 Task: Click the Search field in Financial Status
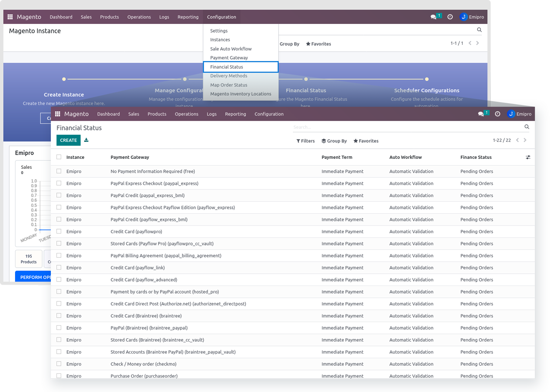tap(405, 127)
